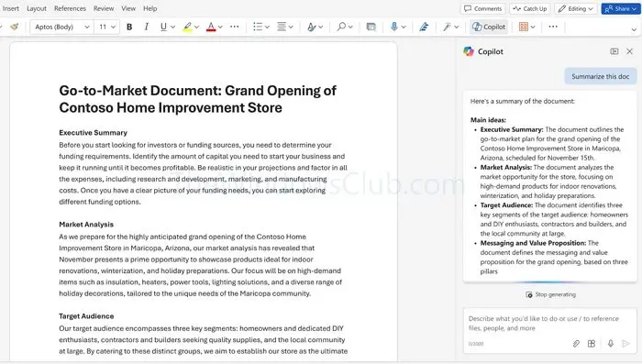Click the 'Target Audience' heading in the document

tap(86, 316)
